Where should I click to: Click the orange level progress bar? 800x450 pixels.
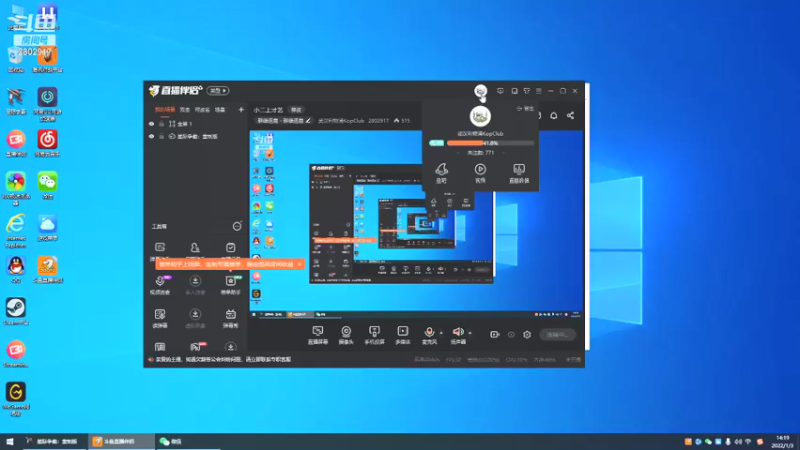click(490, 143)
